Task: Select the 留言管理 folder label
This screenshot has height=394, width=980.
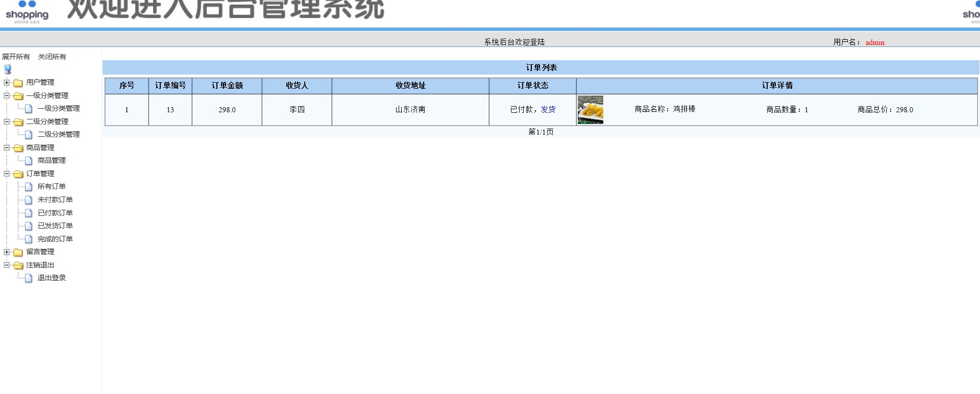Action: click(40, 252)
